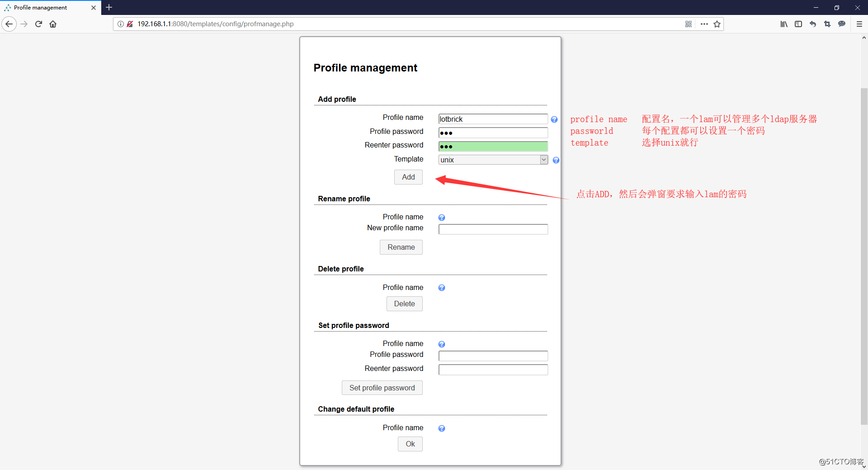Screen dimensions: 868x470
Task: Close the Profile management tab
Action: tap(94, 8)
